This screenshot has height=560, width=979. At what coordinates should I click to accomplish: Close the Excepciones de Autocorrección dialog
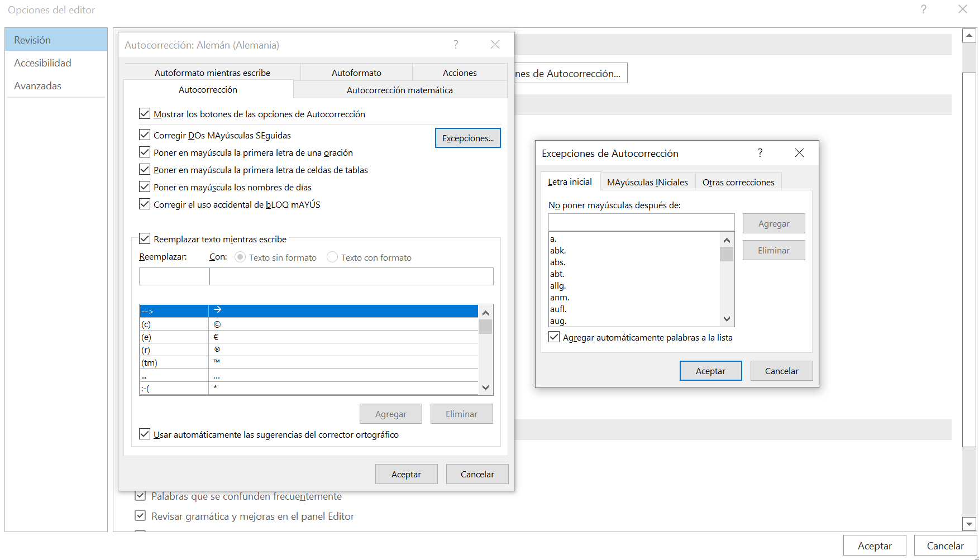799,153
